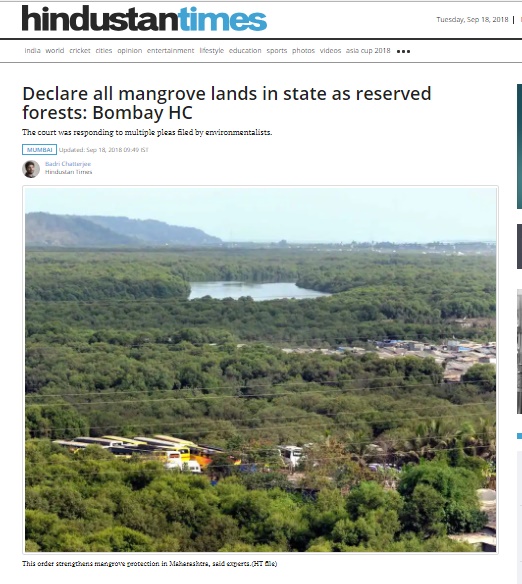Open the asia cup 2018 section

pyautogui.click(x=368, y=51)
